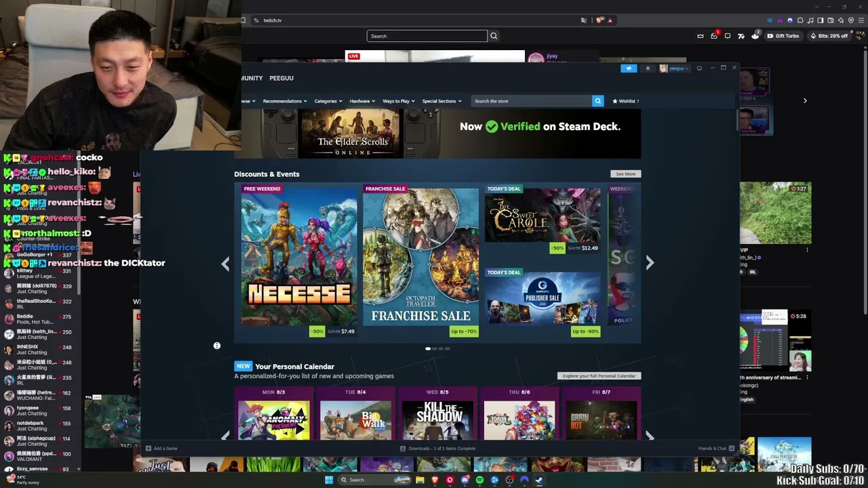Click the Brave Shields icon in address bar
Image resolution: width=868 pixels, height=488 pixels.
pos(599,20)
